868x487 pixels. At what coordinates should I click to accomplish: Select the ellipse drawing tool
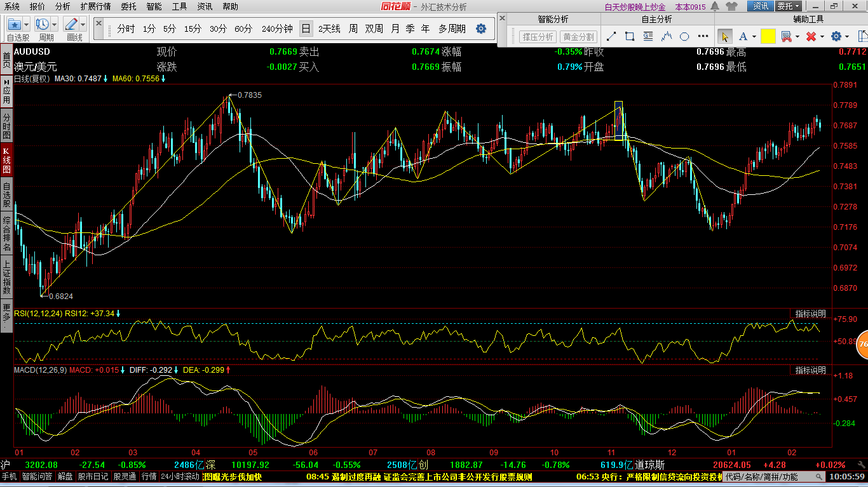[685, 37]
